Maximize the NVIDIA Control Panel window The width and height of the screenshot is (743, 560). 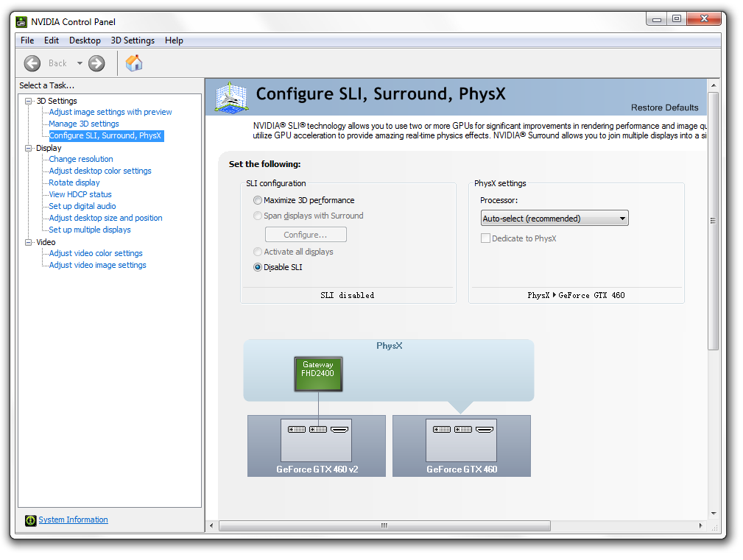tap(677, 19)
